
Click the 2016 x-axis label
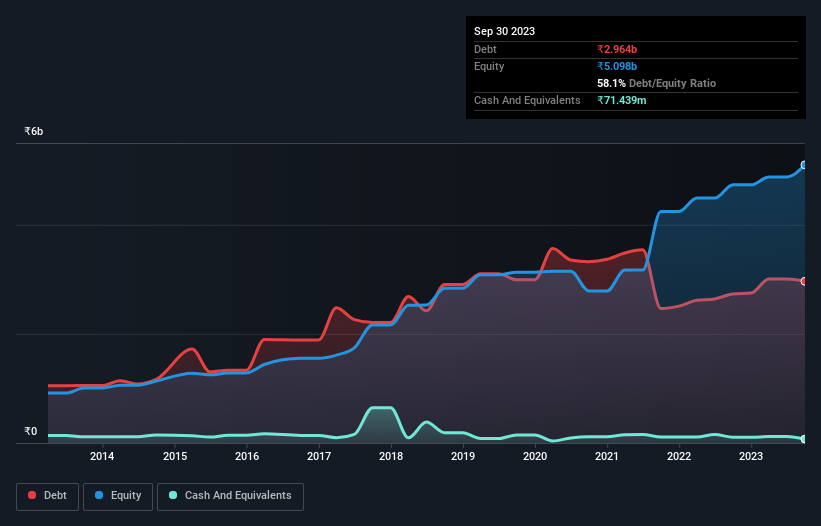tap(247, 456)
